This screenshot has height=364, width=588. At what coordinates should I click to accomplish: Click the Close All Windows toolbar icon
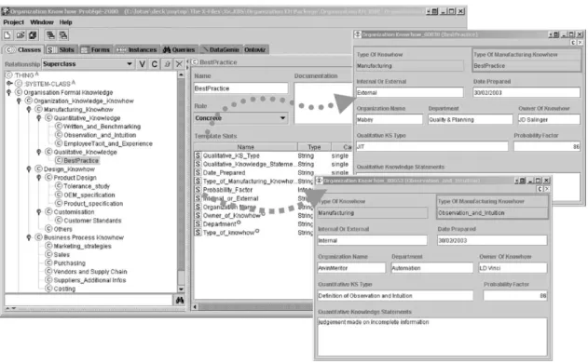[63, 35]
